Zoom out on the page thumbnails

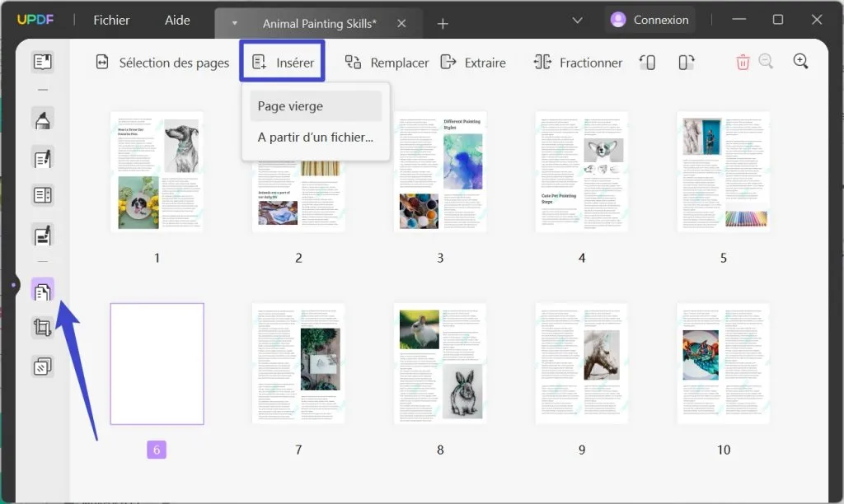tap(767, 62)
